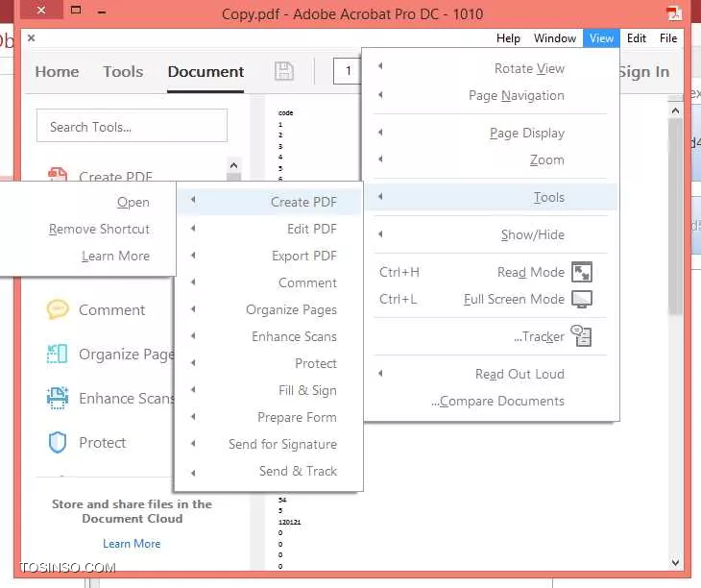The image size is (701, 588).
Task: Select Send & Track submenu entry
Action: pos(269,471)
